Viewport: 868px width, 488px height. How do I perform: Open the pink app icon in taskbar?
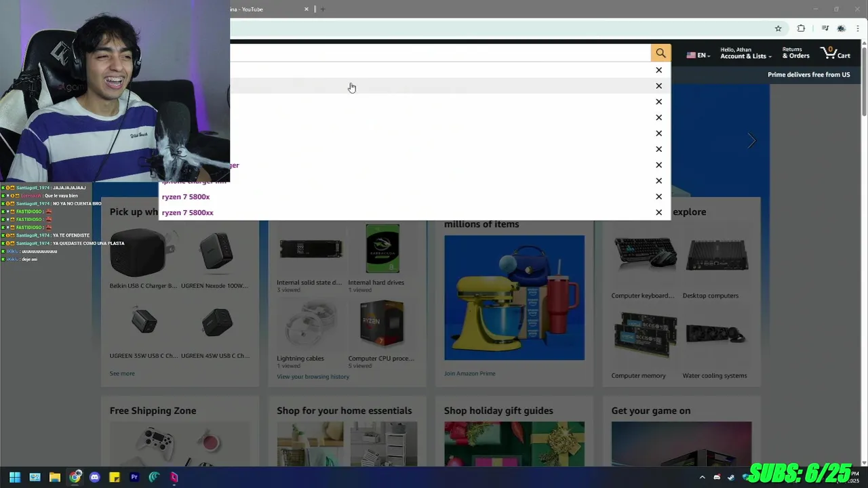(x=174, y=477)
